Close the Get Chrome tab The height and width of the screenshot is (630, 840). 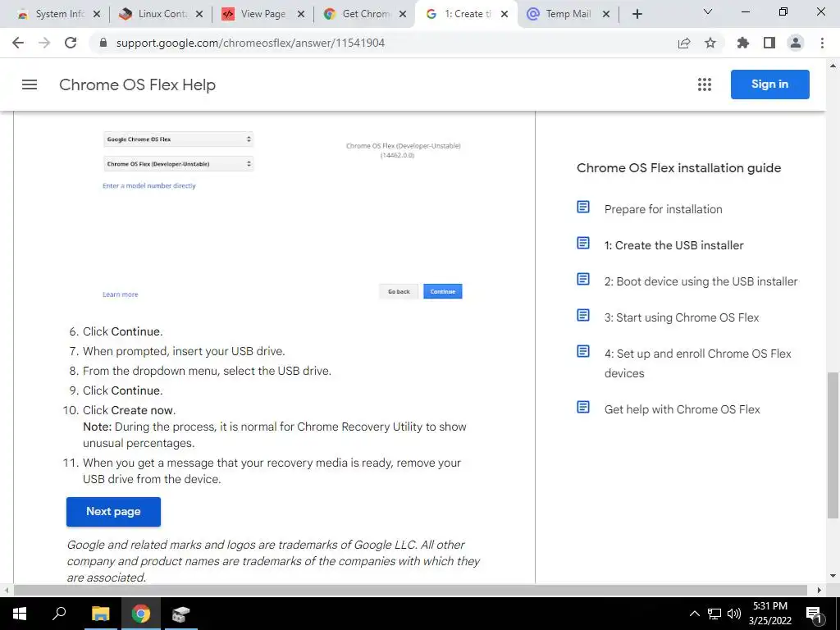point(403,15)
